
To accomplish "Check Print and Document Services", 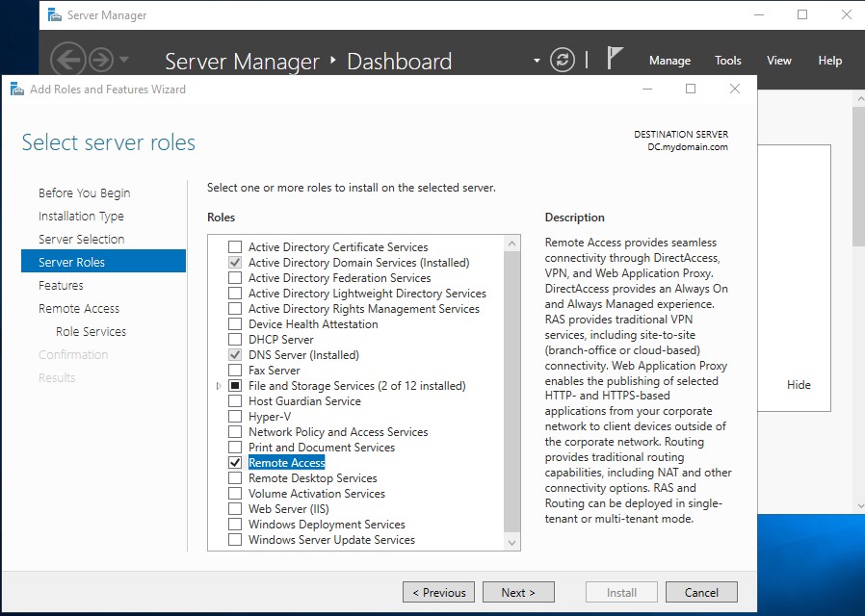I will tap(235, 448).
